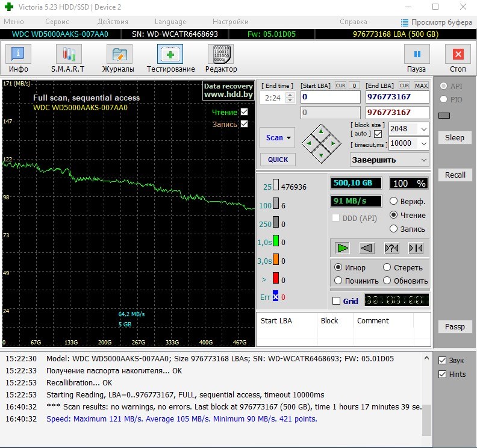This screenshot has width=477, height=448.
Task: Click the green play scan button
Action: (342, 247)
